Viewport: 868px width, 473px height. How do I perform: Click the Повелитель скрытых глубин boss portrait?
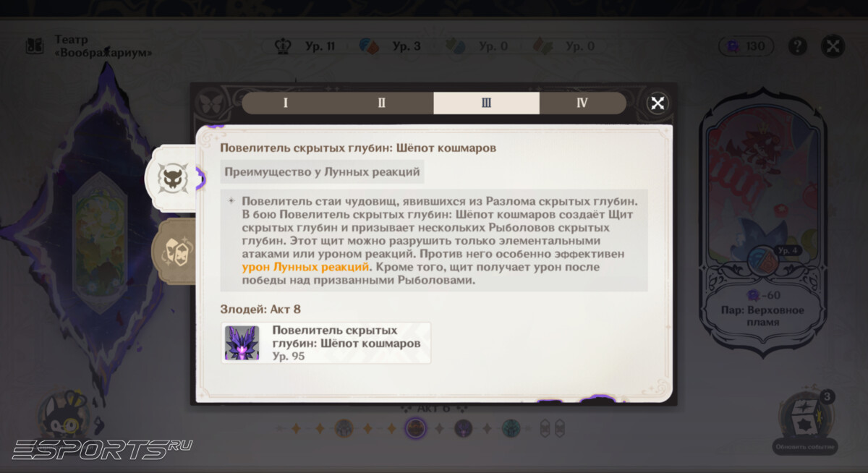pos(242,343)
